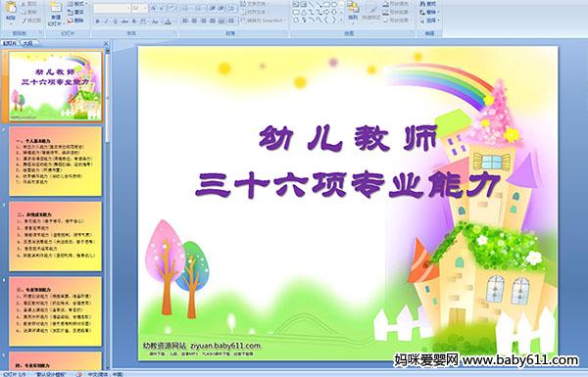Screen dimensions: 588x377
Task: Open the font name combo box
Action: [x=112, y=8]
